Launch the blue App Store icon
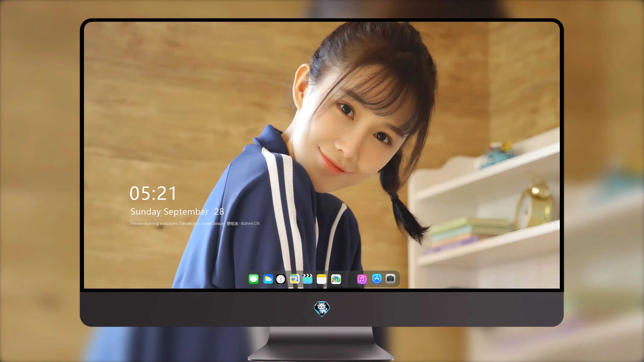The width and height of the screenshot is (644, 362). [x=377, y=279]
